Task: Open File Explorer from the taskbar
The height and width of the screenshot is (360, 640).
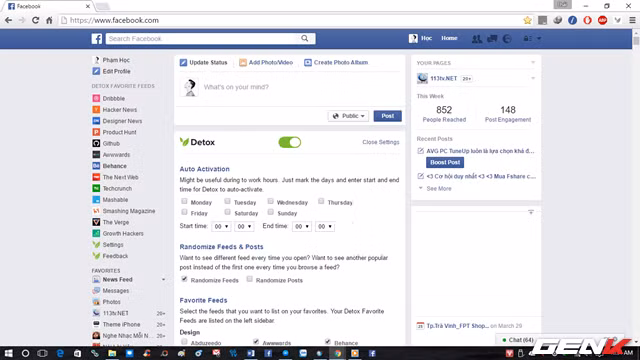Action: coord(112,353)
